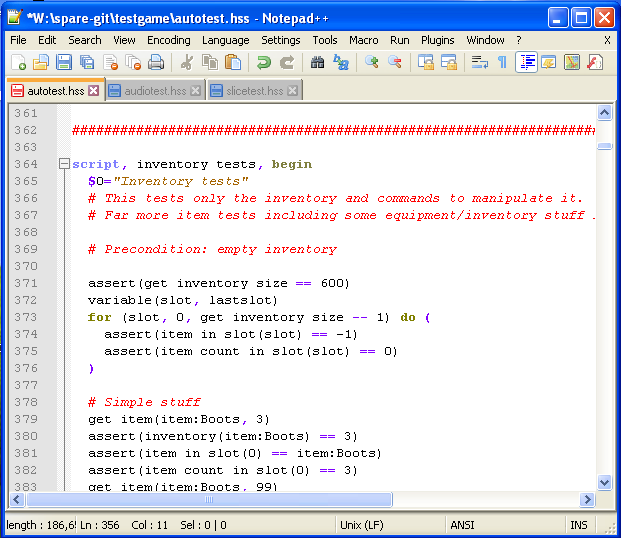The width and height of the screenshot is (621, 538).
Task: Click the Close document toolbar icon
Action: 110,63
